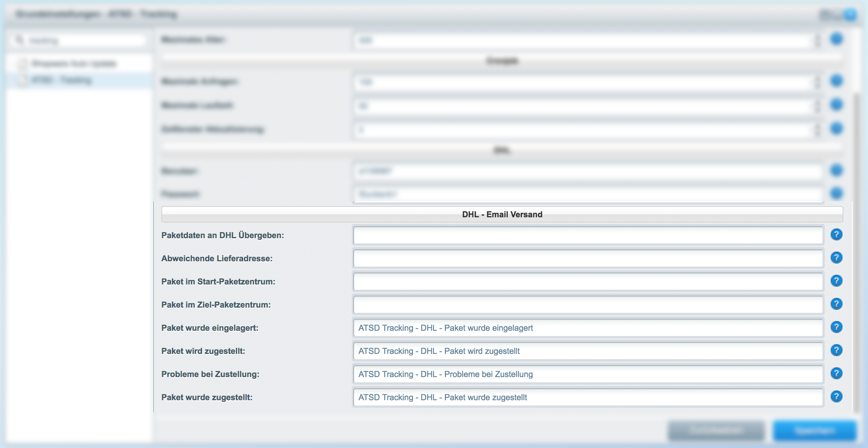The image size is (868, 448).
Task: Click the Paket im Ziel-Paketzentrum field
Action: tap(588, 305)
